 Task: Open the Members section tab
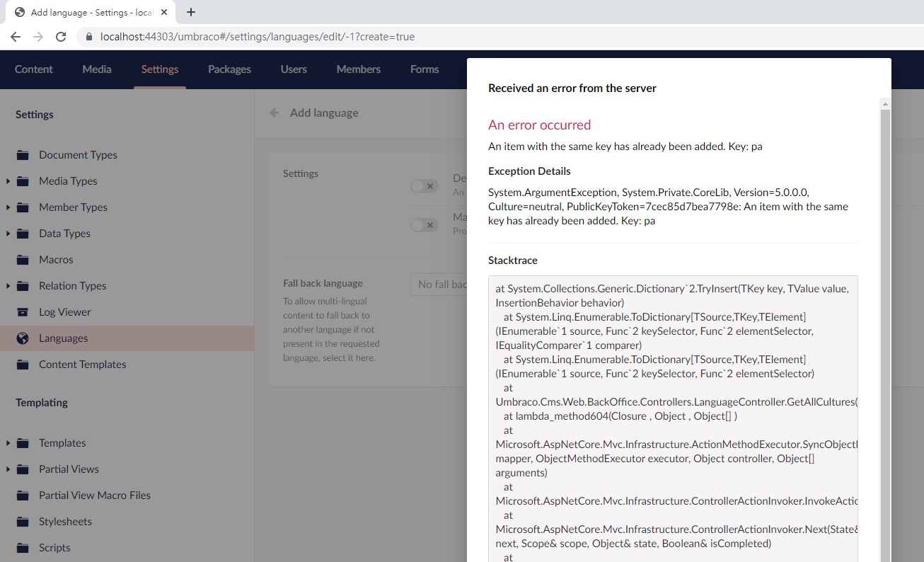click(x=358, y=69)
